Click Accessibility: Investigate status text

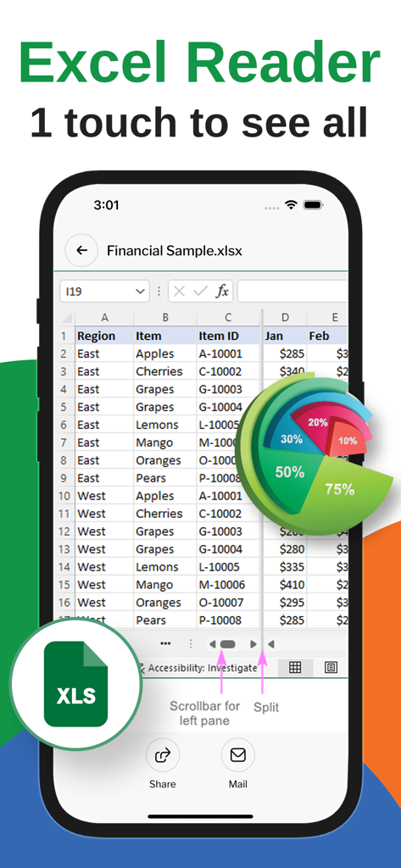click(202, 668)
